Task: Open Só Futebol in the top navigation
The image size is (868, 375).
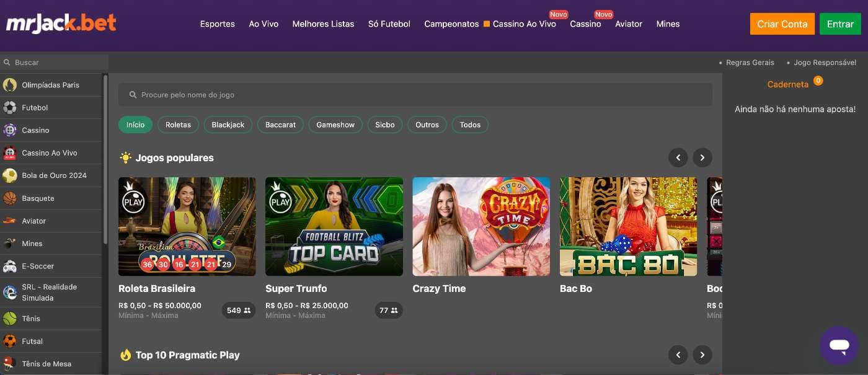Action: coord(389,24)
